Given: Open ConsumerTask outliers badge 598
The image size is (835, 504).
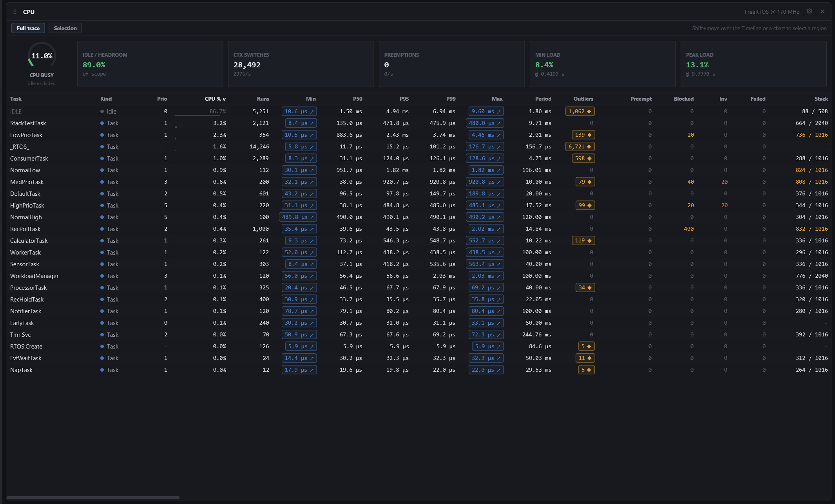Looking at the screenshot, I should click(x=583, y=158).
